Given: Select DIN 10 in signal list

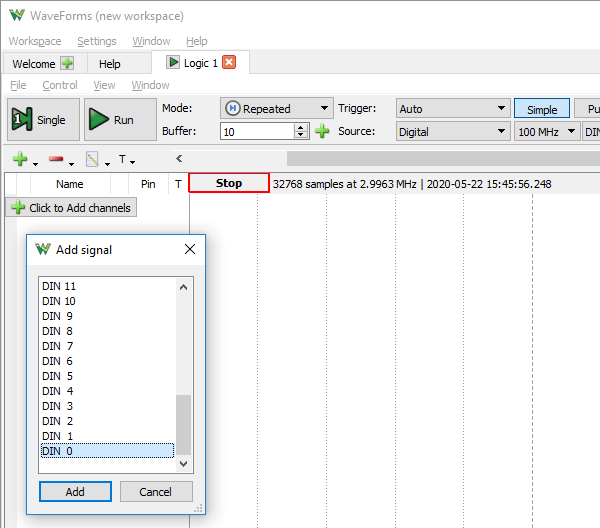Looking at the screenshot, I should pyautogui.click(x=108, y=301).
